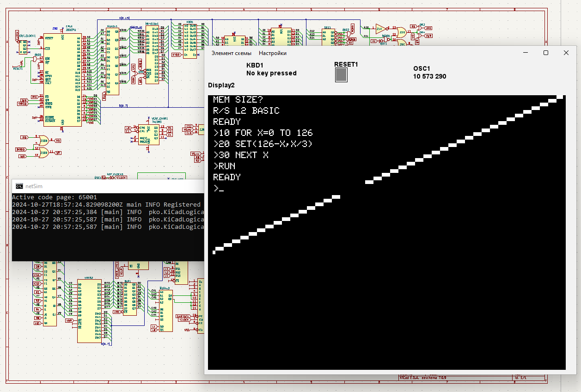Click the netSim window title bar
Viewport: 581px width, 392px height.
coord(108,186)
